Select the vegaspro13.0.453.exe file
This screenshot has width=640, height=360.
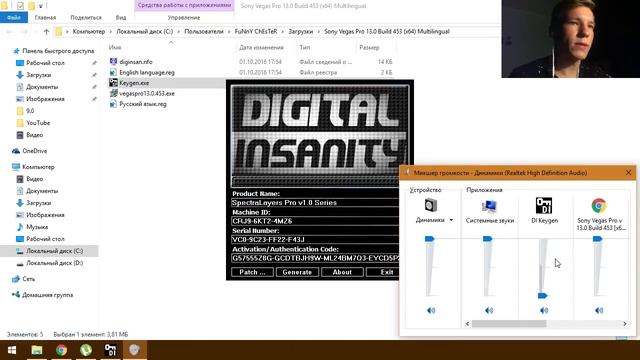pyautogui.click(x=147, y=93)
